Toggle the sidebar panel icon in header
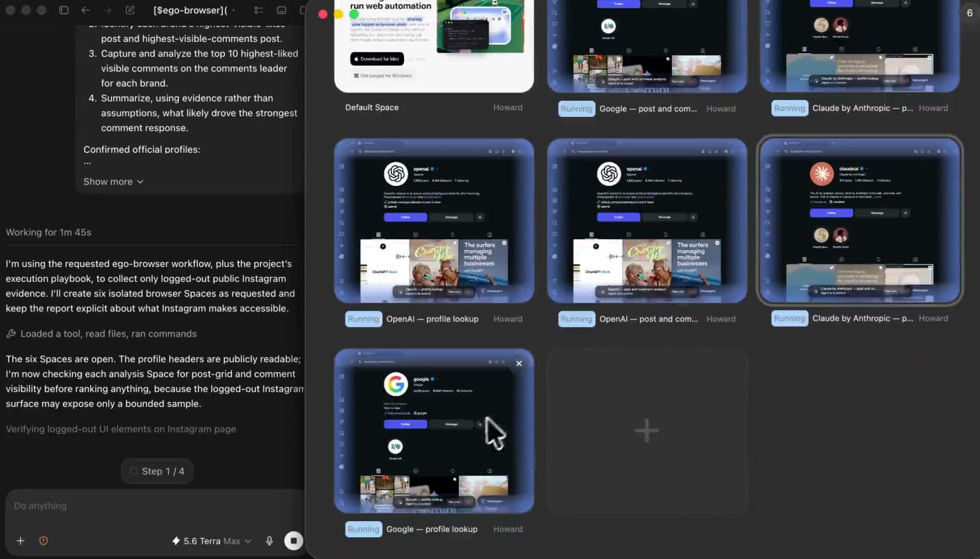 (64, 10)
